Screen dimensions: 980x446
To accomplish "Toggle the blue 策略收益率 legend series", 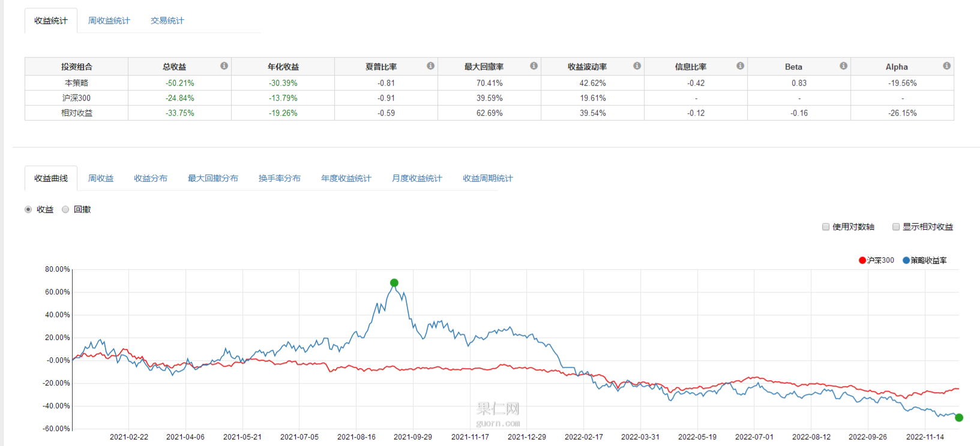I will click(924, 260).
